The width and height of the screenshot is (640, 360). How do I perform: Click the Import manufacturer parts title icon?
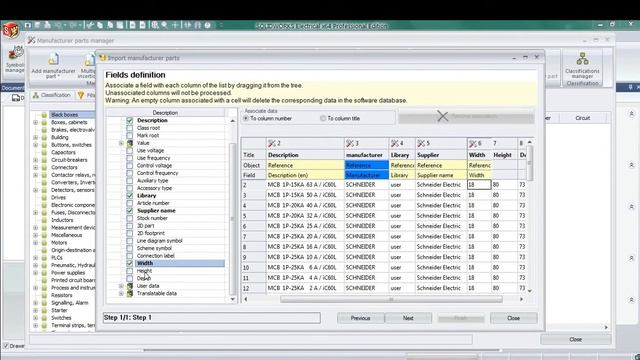click(102, 58)
